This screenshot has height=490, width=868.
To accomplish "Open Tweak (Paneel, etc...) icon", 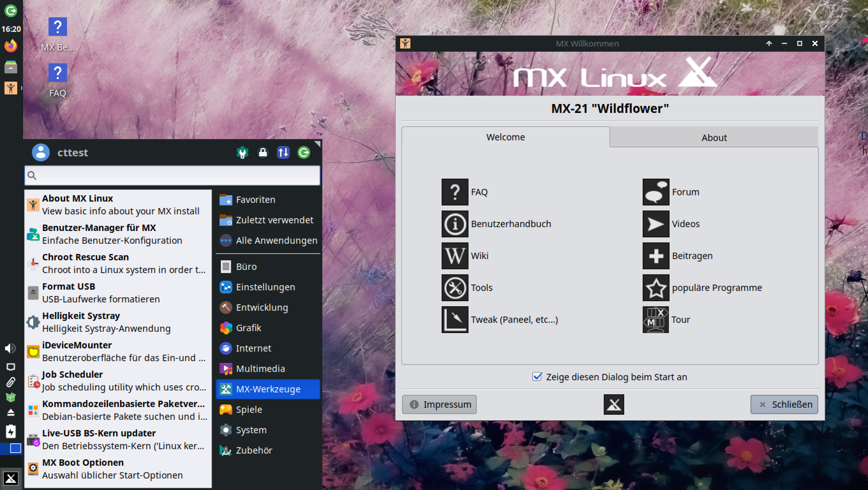I will [x=454, y=320].
